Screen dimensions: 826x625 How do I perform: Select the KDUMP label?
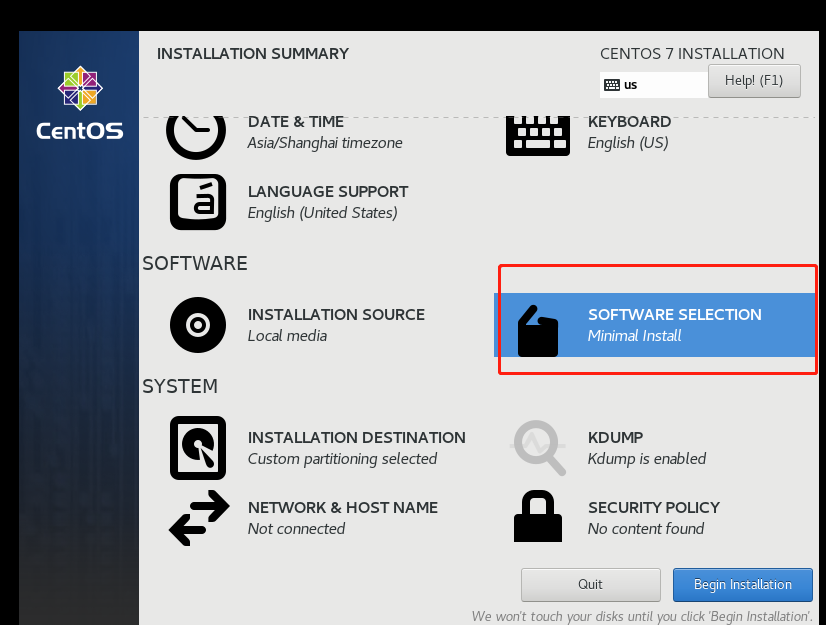[615, 437]
